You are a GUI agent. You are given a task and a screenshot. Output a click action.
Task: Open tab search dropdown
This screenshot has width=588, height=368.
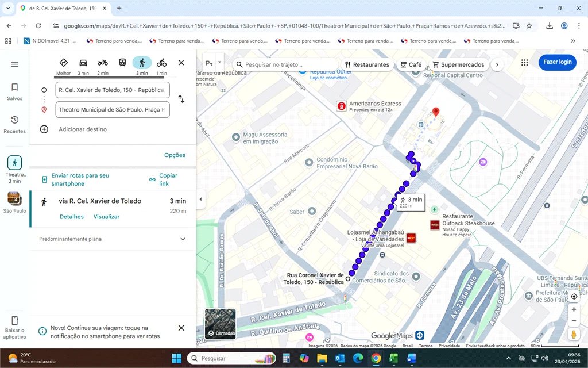coord(8,8)
